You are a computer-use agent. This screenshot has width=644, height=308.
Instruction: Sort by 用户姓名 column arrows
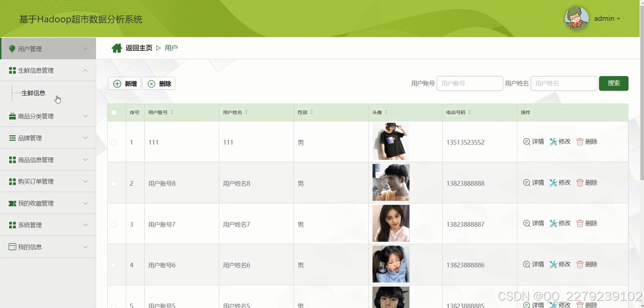pos(246,112)
